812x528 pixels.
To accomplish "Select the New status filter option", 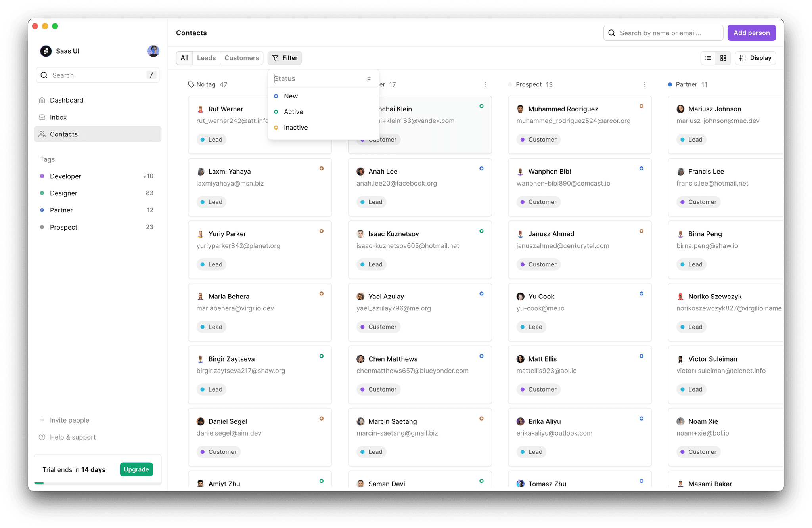I will pos(291,96).
